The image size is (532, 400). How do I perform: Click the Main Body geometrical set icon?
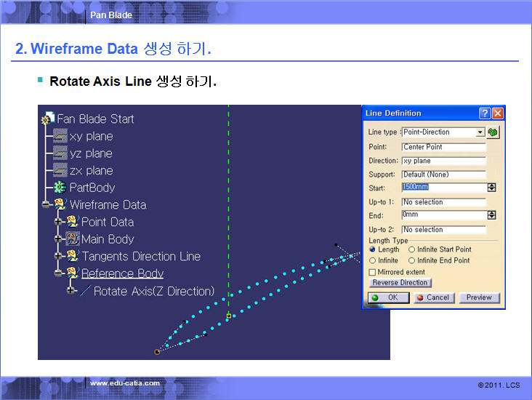tap(72, 239)
